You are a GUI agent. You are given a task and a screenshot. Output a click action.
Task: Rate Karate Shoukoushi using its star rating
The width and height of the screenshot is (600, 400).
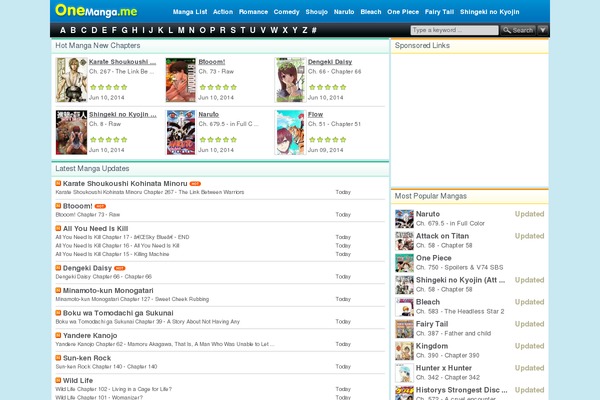tap(109, 87)
